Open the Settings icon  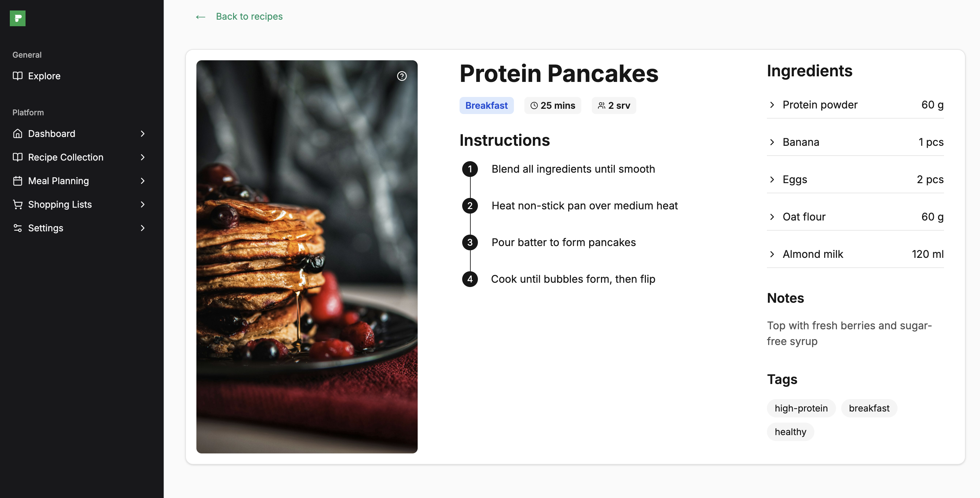pyautogui.click(x=17, y=227)
